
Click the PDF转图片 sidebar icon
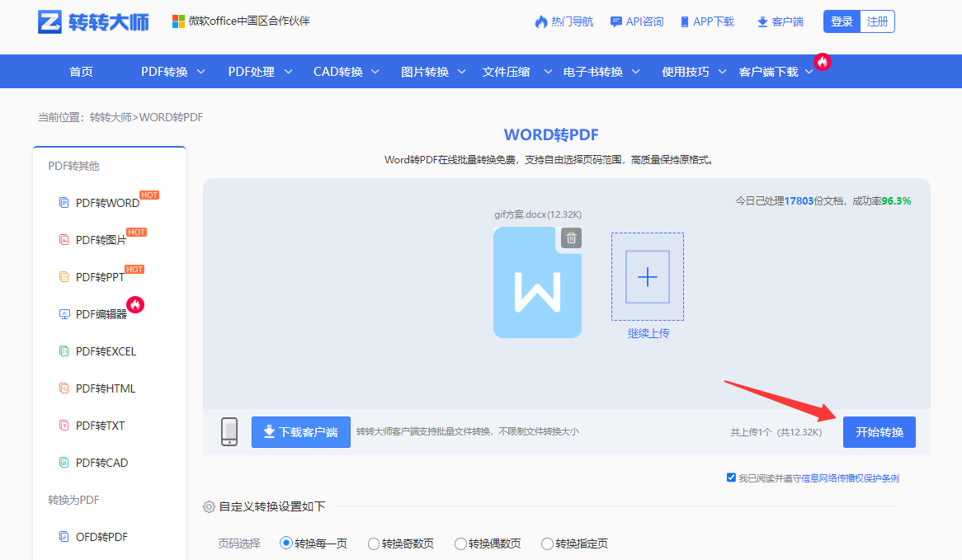tap(64, 240)
